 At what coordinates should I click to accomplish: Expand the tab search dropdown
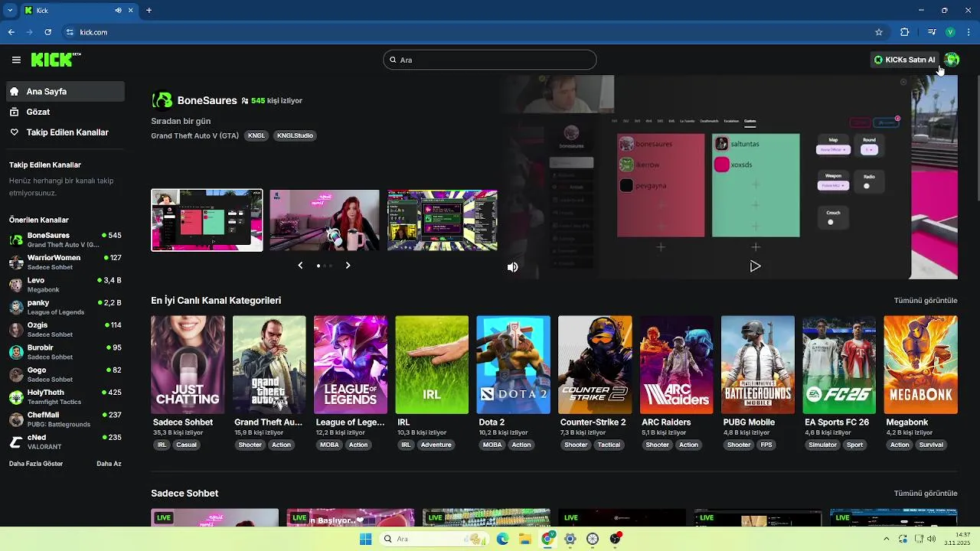pyautogui.click(x=10, y=11)
